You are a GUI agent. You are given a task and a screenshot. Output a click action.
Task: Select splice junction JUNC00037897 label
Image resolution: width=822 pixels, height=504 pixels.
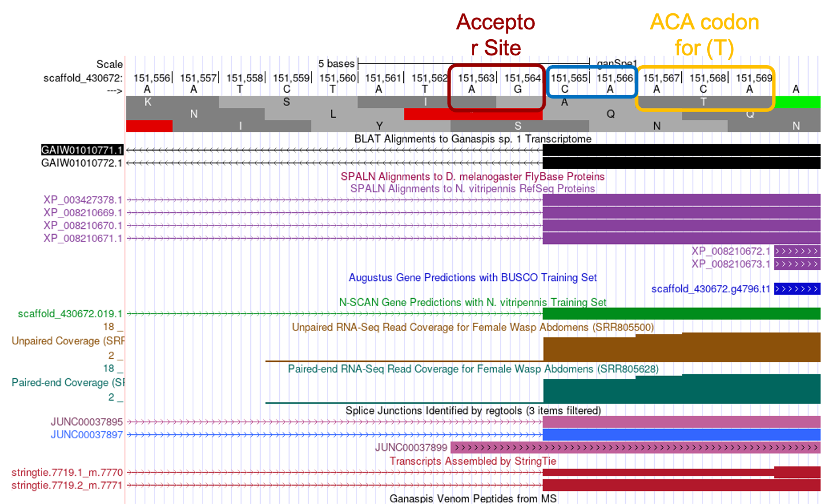tap(87, 435)
